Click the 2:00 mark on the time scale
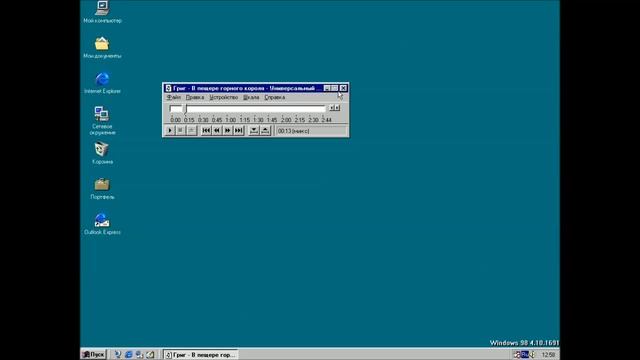This screenshot has height=360, width=640. click(286, 120)
